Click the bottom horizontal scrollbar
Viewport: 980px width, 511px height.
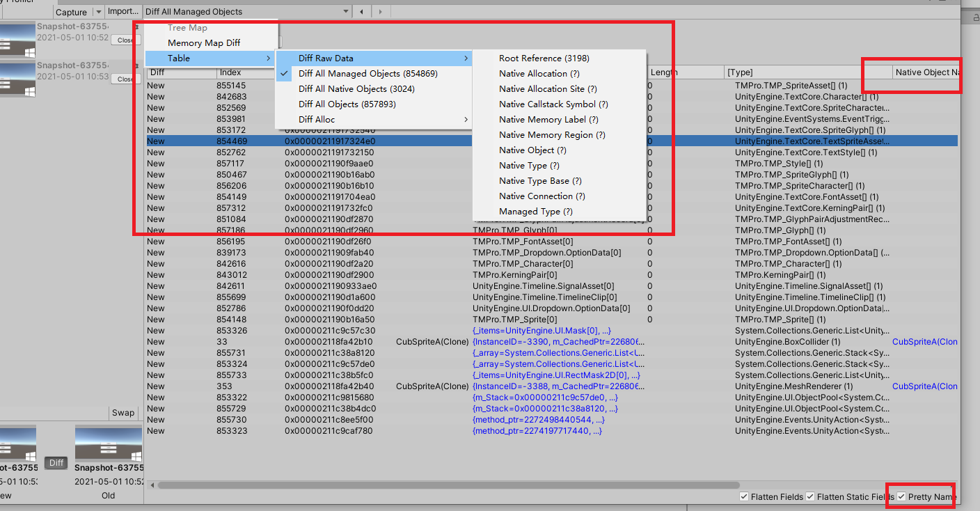[x=445, y=484]
